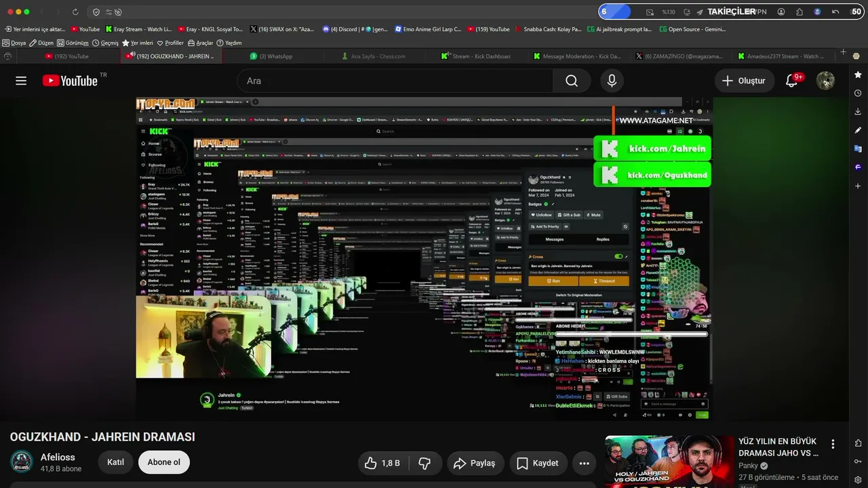This screenshot has width=868, height=488.
Task: Open sidebar translate panel
Action: pos(858,148)
